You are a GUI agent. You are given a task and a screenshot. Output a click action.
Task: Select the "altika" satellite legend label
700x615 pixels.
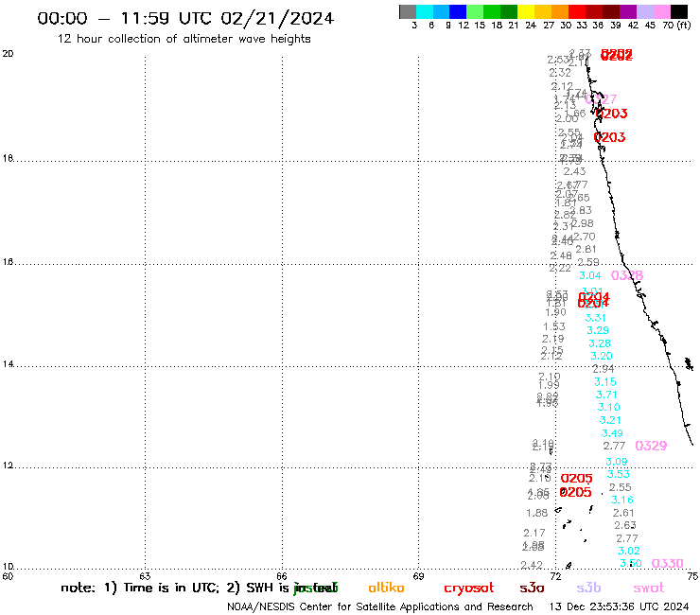[386, 588]
